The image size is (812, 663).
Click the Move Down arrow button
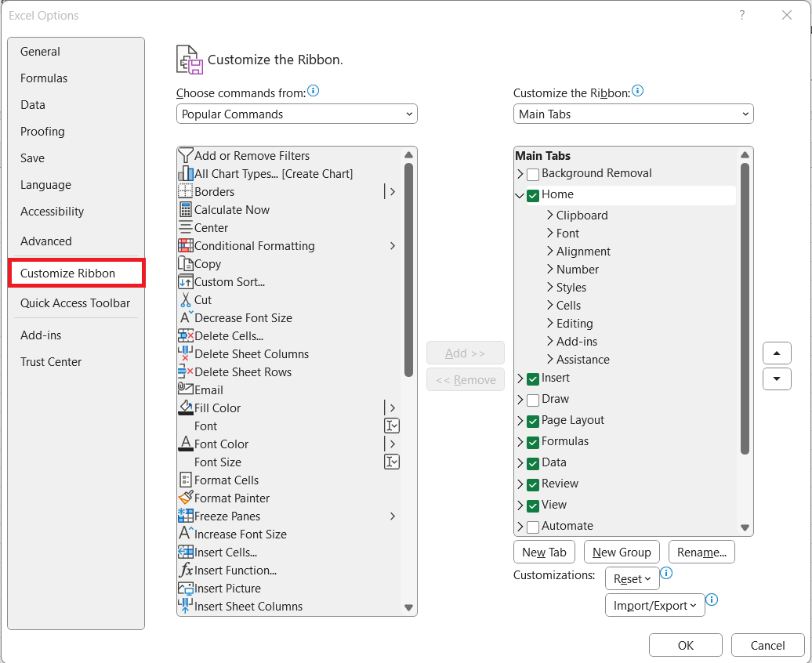coord(776,379)
